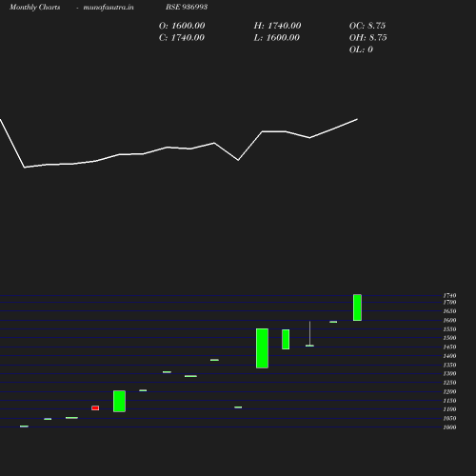Select the 'C: 1740.00' close value
Viewport: 476px width, 476px height.
coord(182,38)
